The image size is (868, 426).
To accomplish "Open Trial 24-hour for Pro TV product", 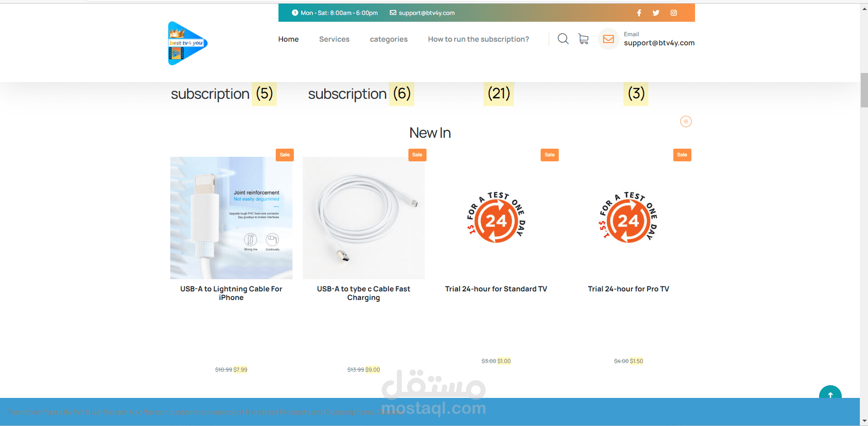I will [x=628, y=289].
